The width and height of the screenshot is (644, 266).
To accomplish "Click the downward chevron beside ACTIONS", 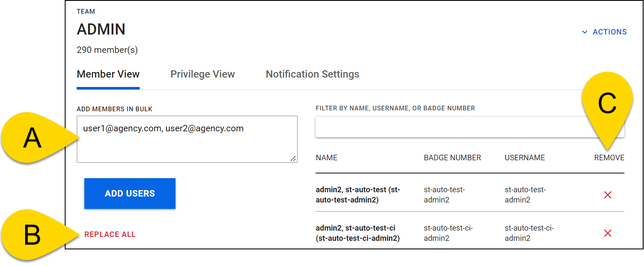I will 585,32.
